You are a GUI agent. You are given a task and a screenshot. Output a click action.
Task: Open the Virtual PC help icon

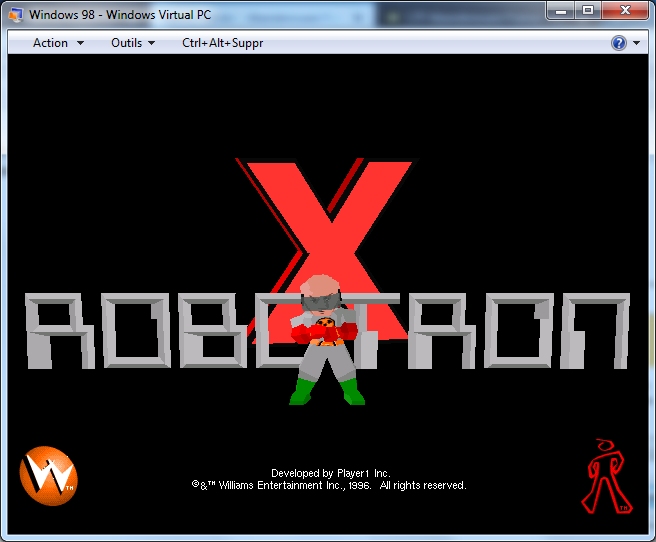pyautogui.click(x=619, y=43)
